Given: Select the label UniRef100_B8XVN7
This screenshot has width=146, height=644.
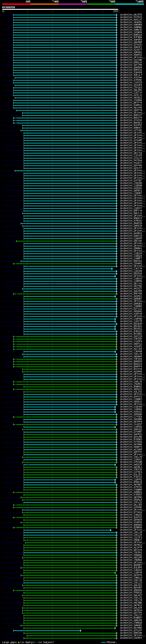Looking at the screenshot, I should click(131, 588).
